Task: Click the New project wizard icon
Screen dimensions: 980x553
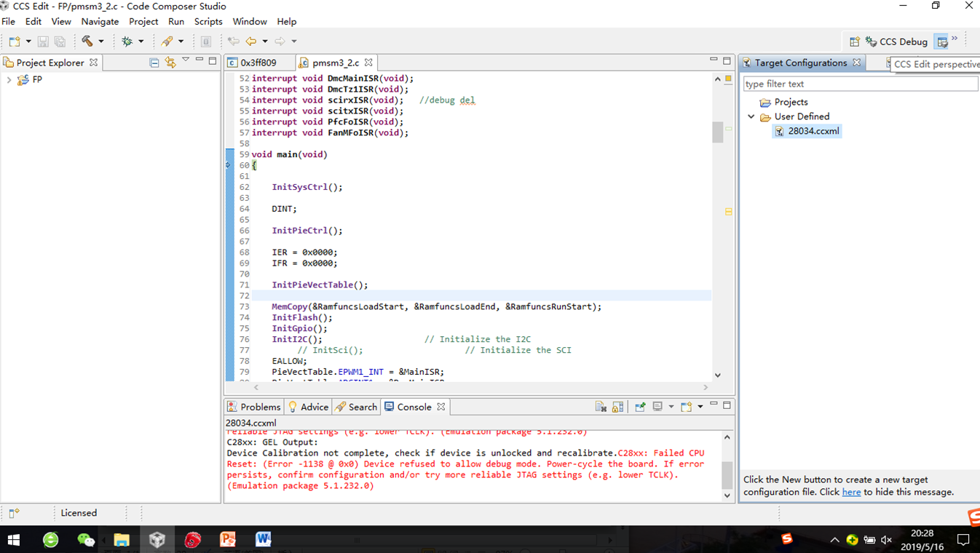Action: [x=15, y=41]
